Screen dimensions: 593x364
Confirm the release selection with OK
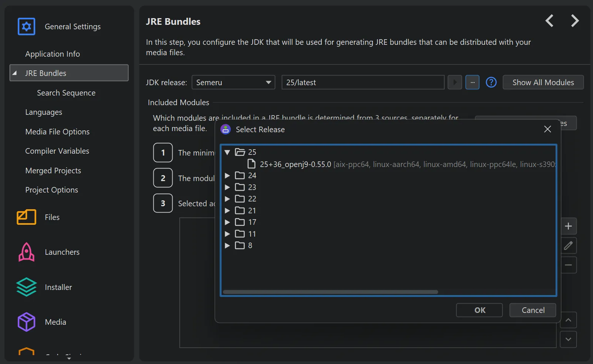[x=479, y=310]
